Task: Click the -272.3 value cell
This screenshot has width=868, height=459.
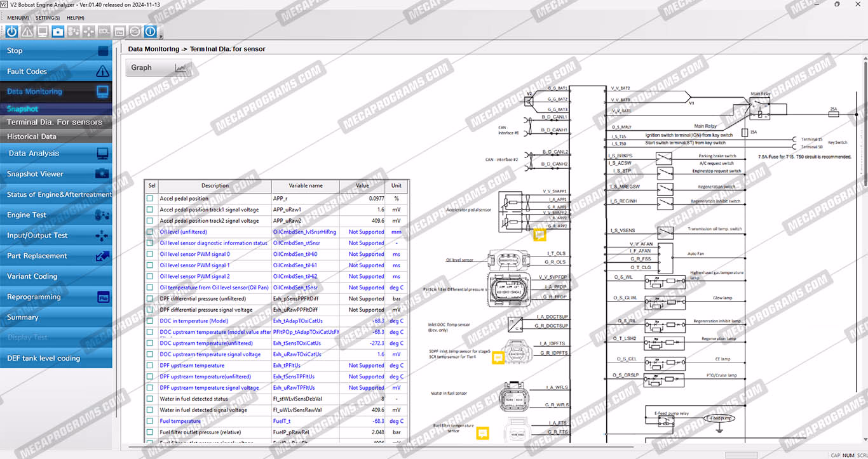Action: click(x=362, y=343)
